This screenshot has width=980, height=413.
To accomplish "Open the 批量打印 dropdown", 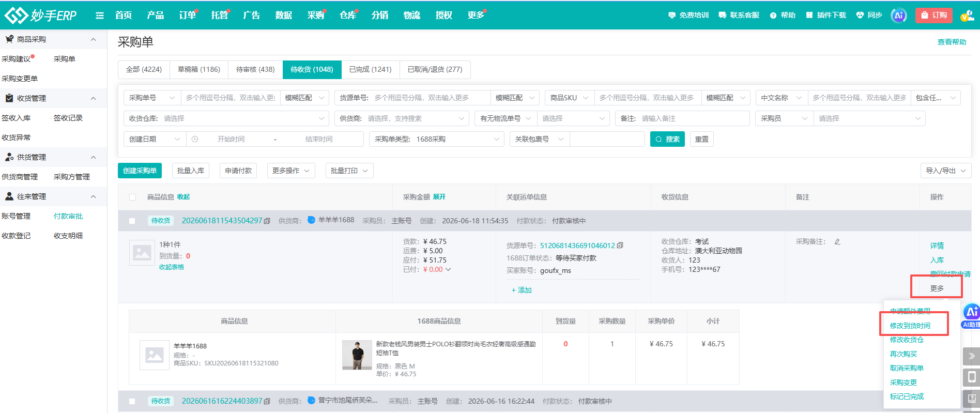I will click(x=349, y=171).
